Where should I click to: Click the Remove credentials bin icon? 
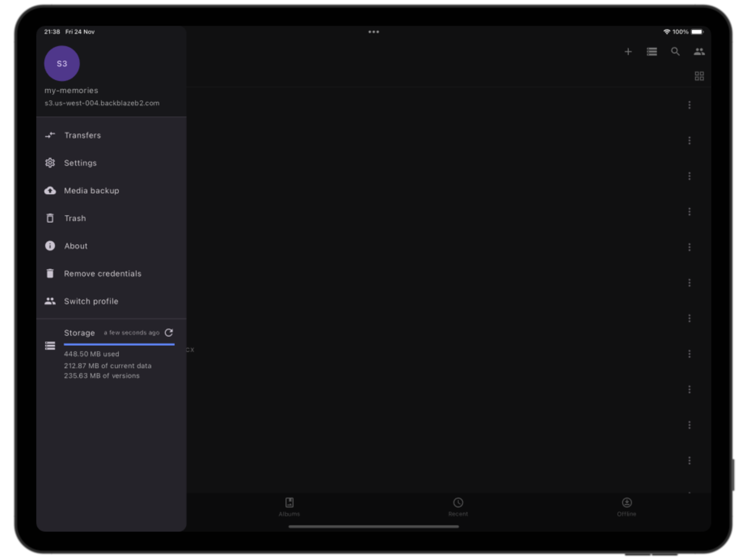(x=50, y=274)
